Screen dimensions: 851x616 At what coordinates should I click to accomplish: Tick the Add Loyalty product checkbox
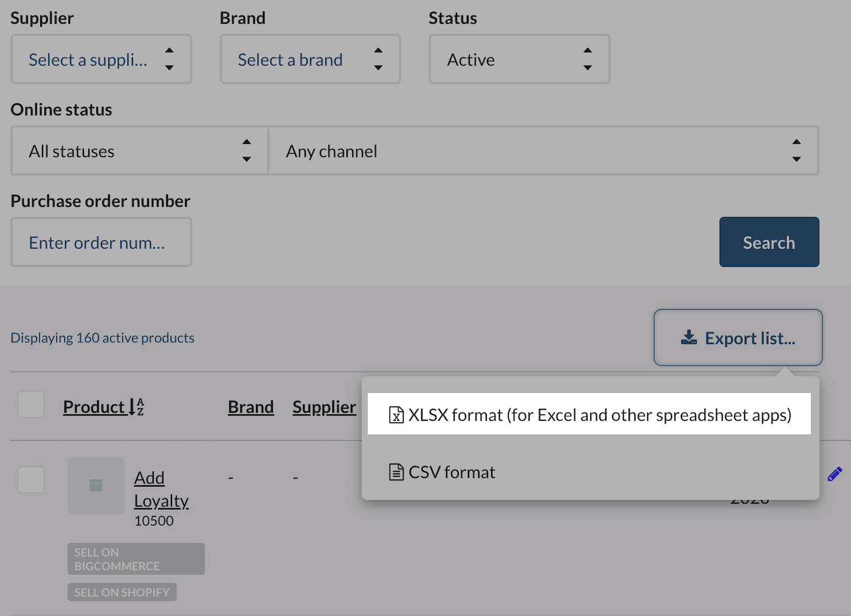[31, 480]
